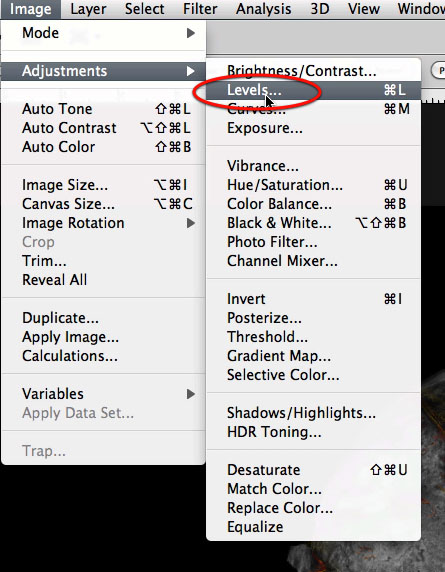
Task: Choose Invert adjustment
Action: [314, 299]
